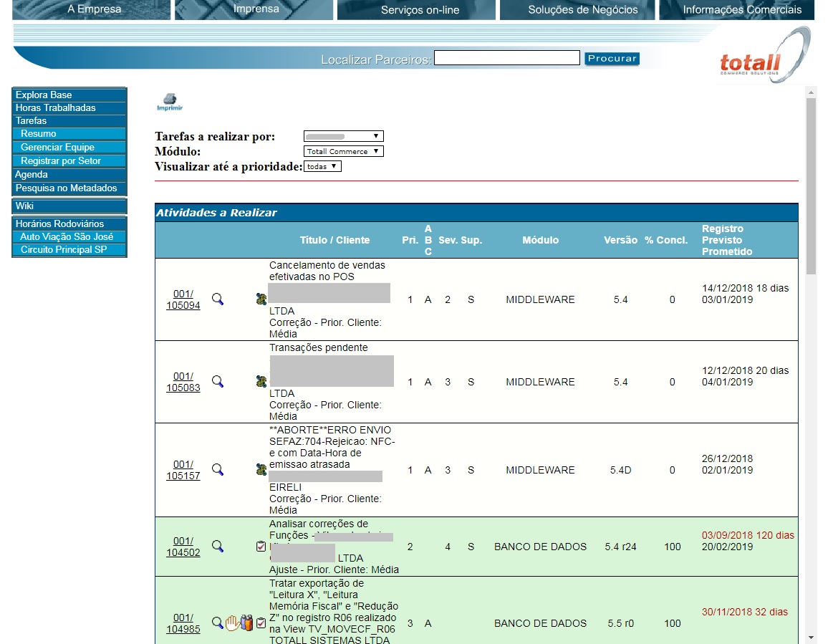Open Pesquisa no Metadados in the sidebar
Screen dimensions: 833x644
[69, 188]
